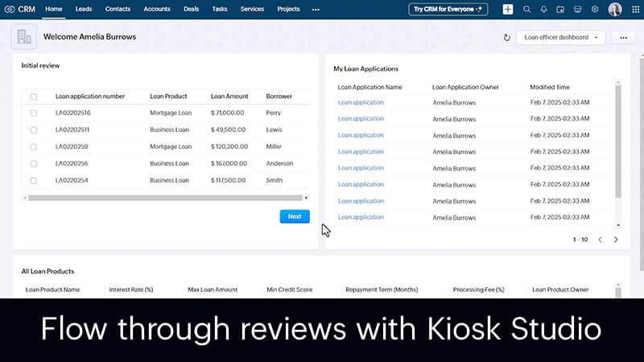Click the company building icon
The image size is (644, 362).
pyautogui.click(x=24, y=36)
